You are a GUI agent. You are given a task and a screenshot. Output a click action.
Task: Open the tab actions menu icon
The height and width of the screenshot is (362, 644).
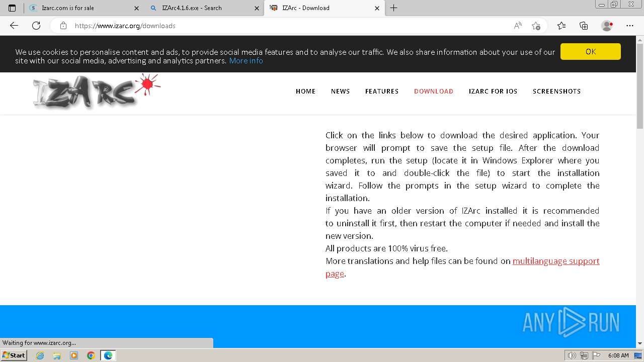12,8
